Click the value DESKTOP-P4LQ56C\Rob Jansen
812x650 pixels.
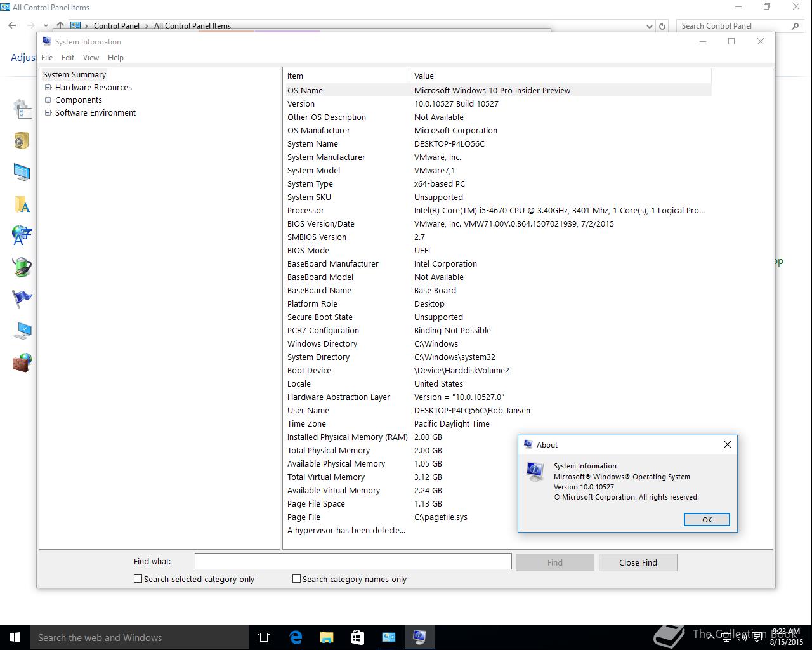click(x=472, y=410)
